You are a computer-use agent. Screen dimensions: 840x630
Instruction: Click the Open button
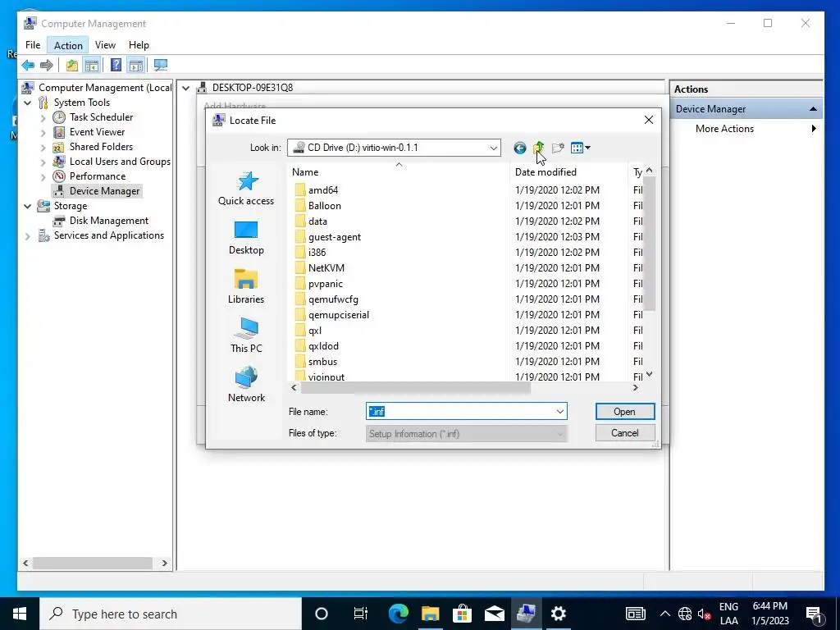coord(624,412)
